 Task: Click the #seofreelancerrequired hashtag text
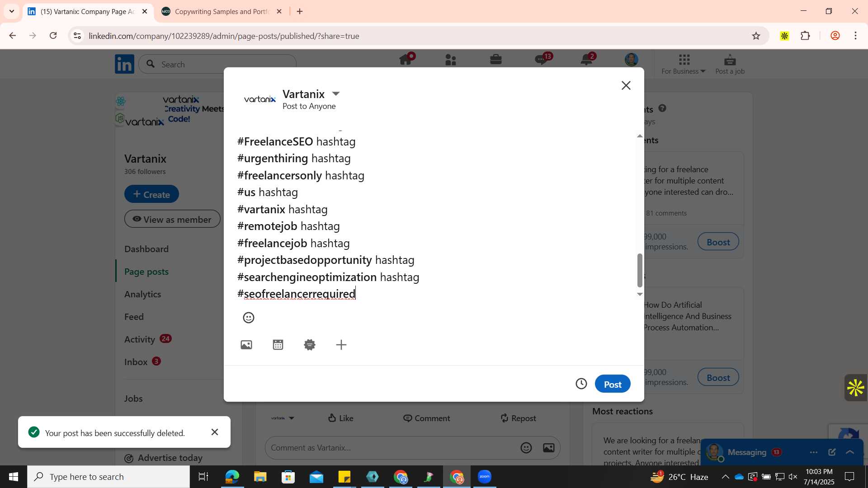pos(297,294)
